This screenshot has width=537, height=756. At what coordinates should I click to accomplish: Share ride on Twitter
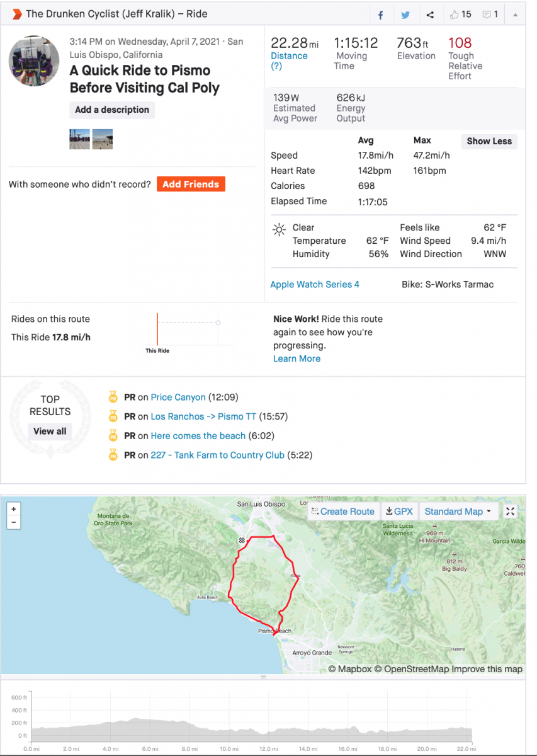[x=406, y=15]
